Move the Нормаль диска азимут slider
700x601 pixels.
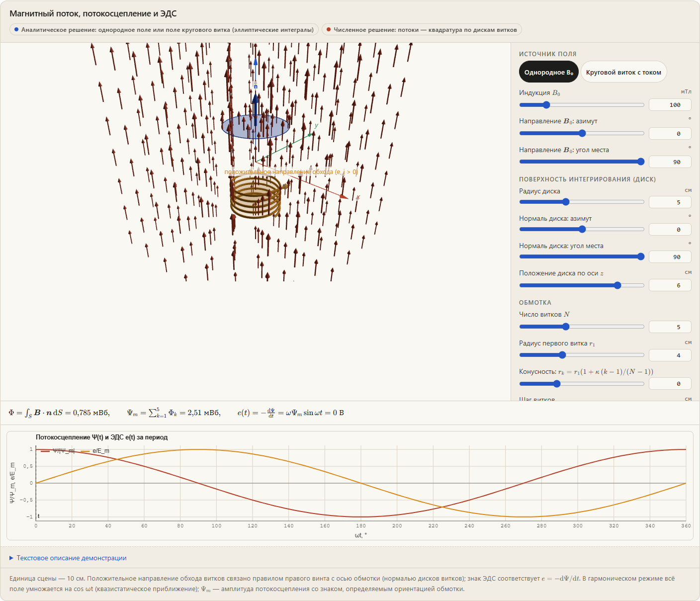[582, 229]
